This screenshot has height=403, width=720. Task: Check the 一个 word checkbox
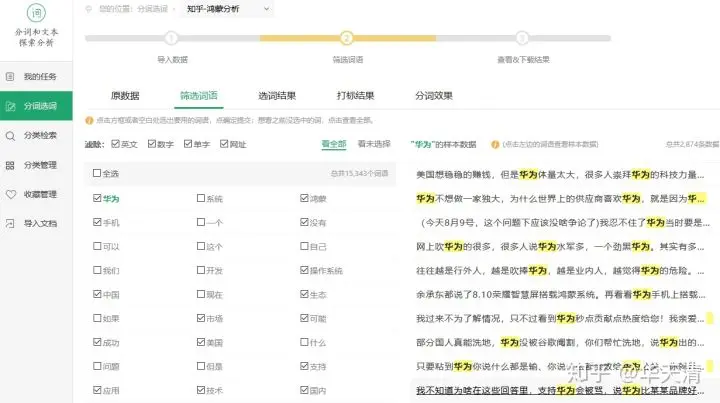tap(201, 222)
